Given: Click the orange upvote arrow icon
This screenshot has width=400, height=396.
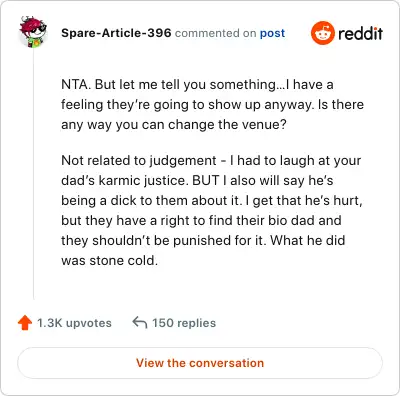Looking at the screenshot, I should coord(25,323).
